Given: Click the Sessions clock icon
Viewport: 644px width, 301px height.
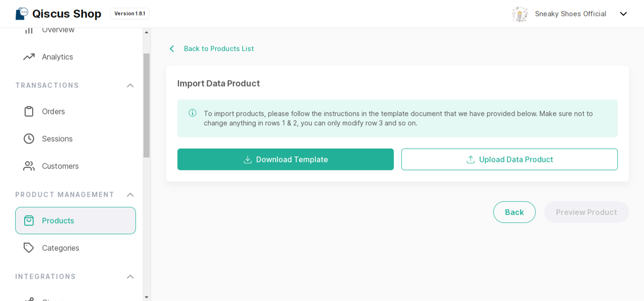Looking at the screenshot, I should [x=29, y=139].
